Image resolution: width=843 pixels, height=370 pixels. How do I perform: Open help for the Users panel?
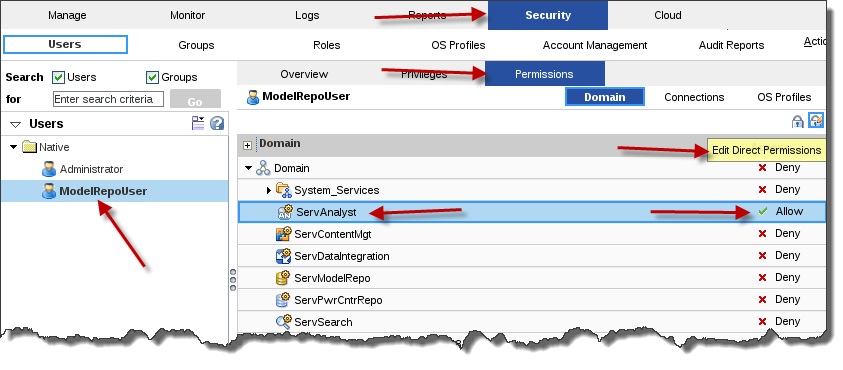217,123
